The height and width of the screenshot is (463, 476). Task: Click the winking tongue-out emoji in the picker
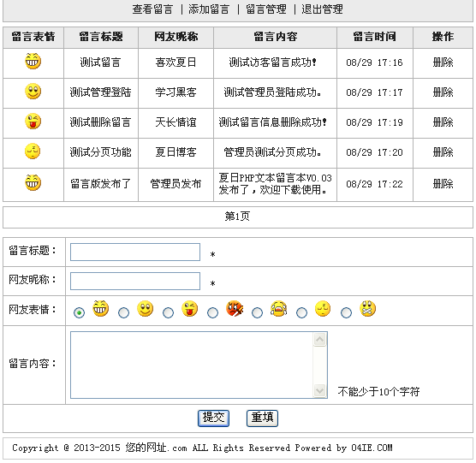(190, 309)
